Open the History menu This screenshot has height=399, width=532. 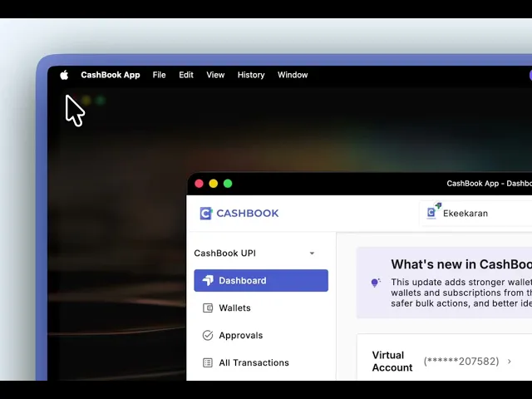[x=251, y=75]
